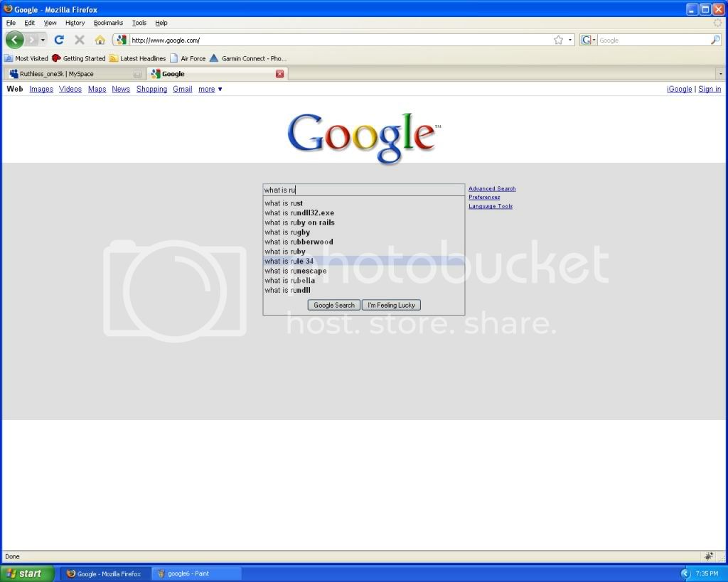This screenshot has height=582, width=728.
Task: Select the suggestion 'what is rundll'
Action: 363,291
